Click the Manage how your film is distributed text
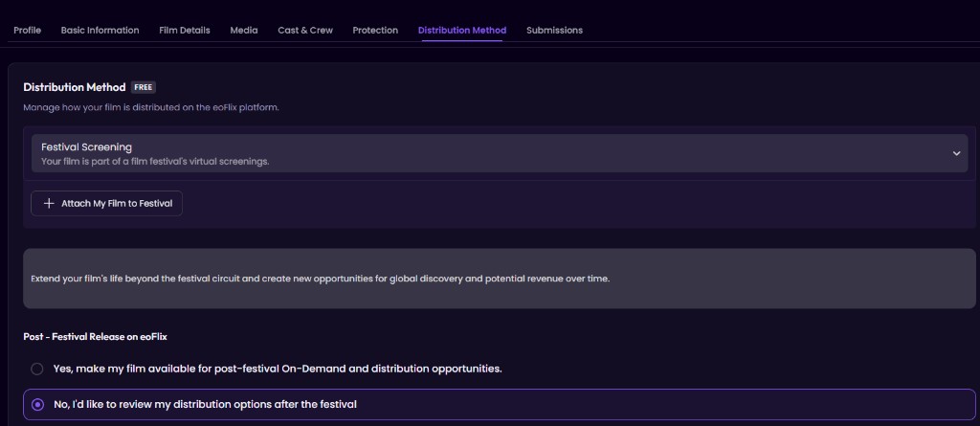980x426 pixels. point(151,107)
